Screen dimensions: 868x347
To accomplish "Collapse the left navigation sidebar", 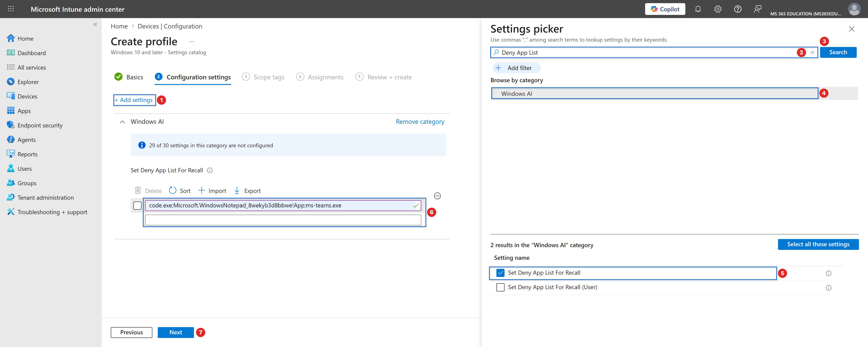I will (95, 24).
